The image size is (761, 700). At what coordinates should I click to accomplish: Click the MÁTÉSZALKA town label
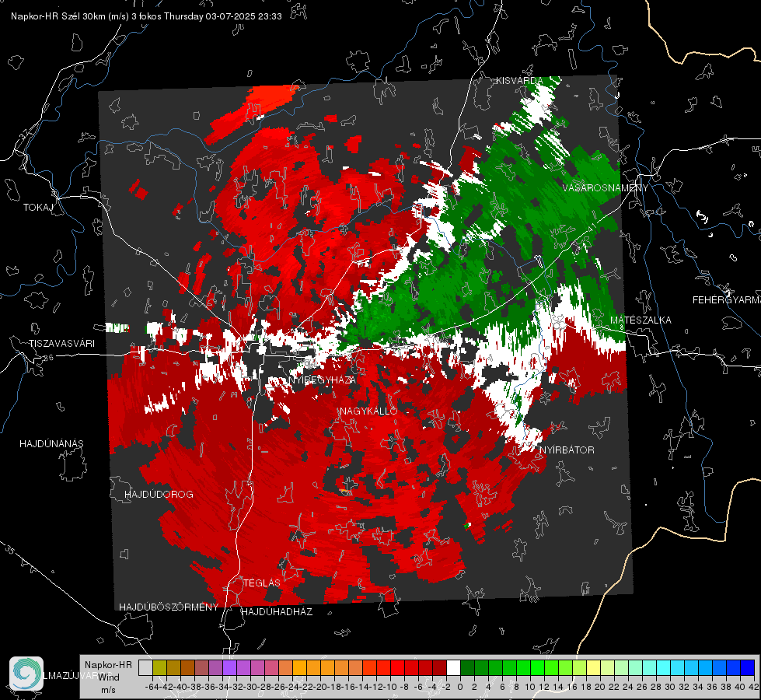[x=641, y=320]
